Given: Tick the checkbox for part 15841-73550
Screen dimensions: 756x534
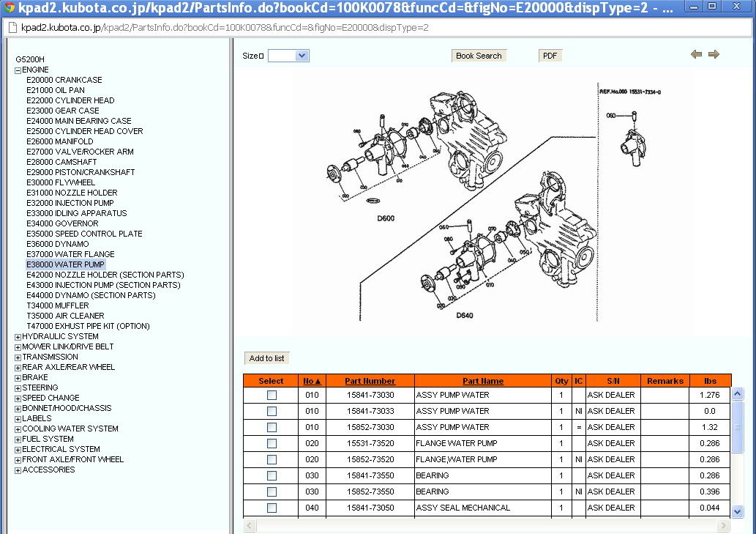Looking at the screenshot, I should pos(272,475).
